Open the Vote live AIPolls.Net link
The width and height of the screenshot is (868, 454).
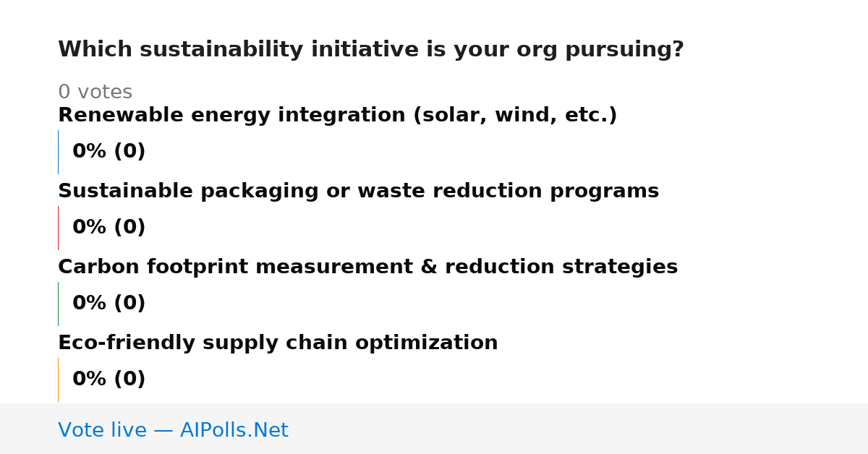point(173,430)
